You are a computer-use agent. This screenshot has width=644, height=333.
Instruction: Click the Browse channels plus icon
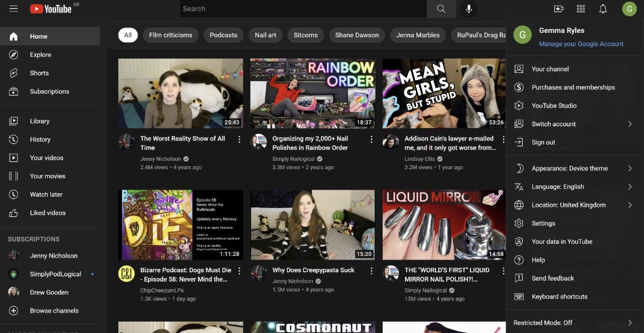(x=14, y=310)
